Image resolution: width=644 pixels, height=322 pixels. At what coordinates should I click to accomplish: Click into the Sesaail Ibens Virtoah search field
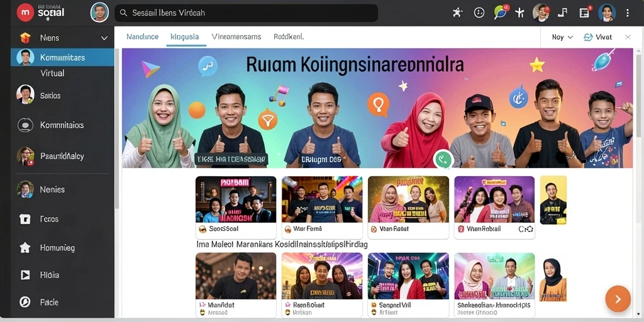tap(246, 13)
